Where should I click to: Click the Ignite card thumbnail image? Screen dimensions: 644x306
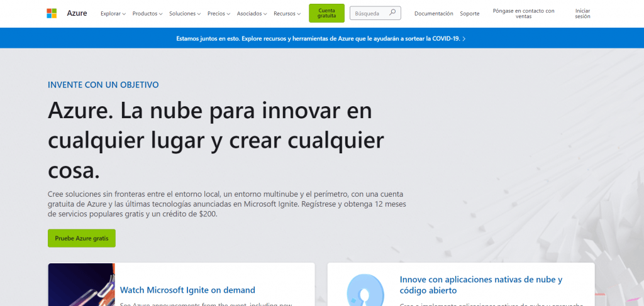click(81, 285)
